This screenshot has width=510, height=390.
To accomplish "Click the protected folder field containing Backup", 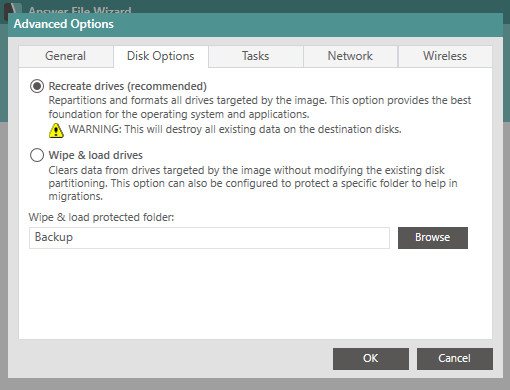I will [x=209, y=238].
